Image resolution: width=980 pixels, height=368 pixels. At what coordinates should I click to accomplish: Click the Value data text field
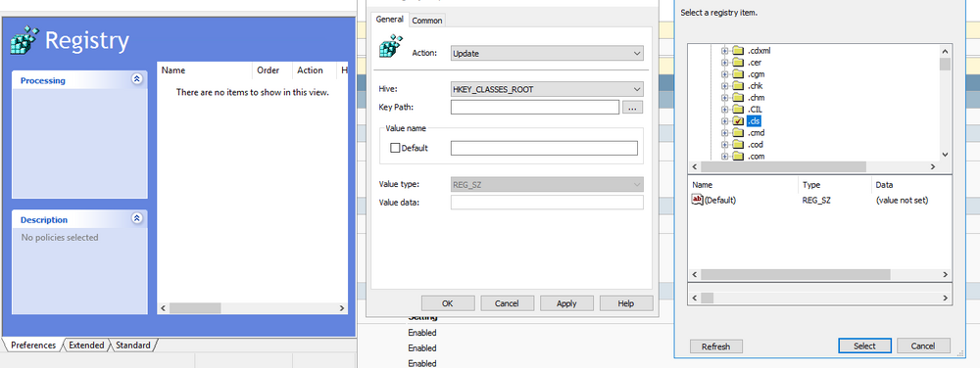click(x=547, y=202)
